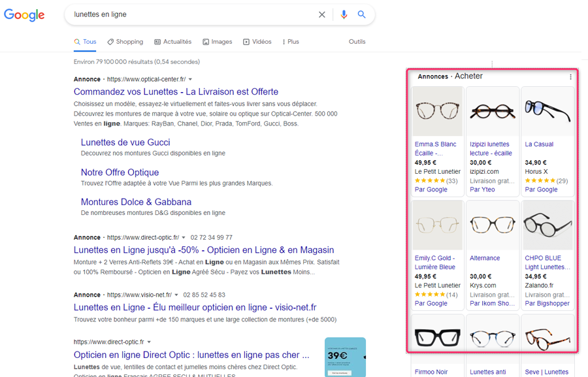Click the Firmoo Noir glasses product image
This screenshot has width=588, height=377.
pyautogui.click(x=437, y=338)
